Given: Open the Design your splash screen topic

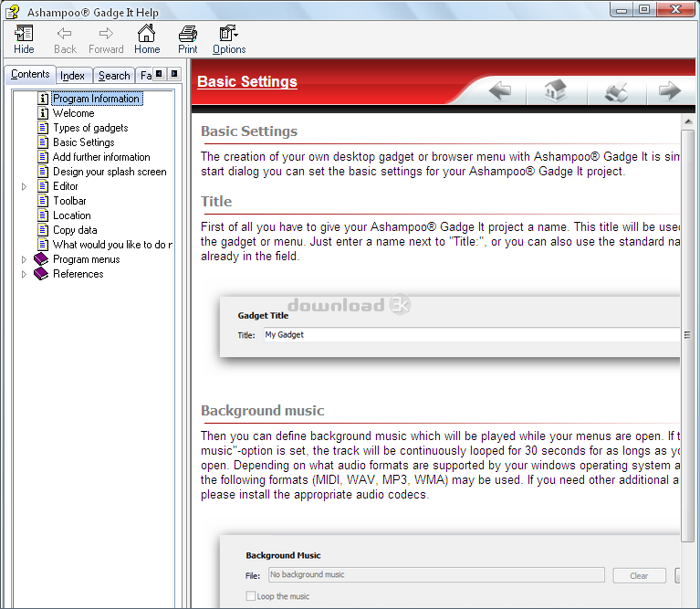Looking at the screenshot, I should point(110,172).
